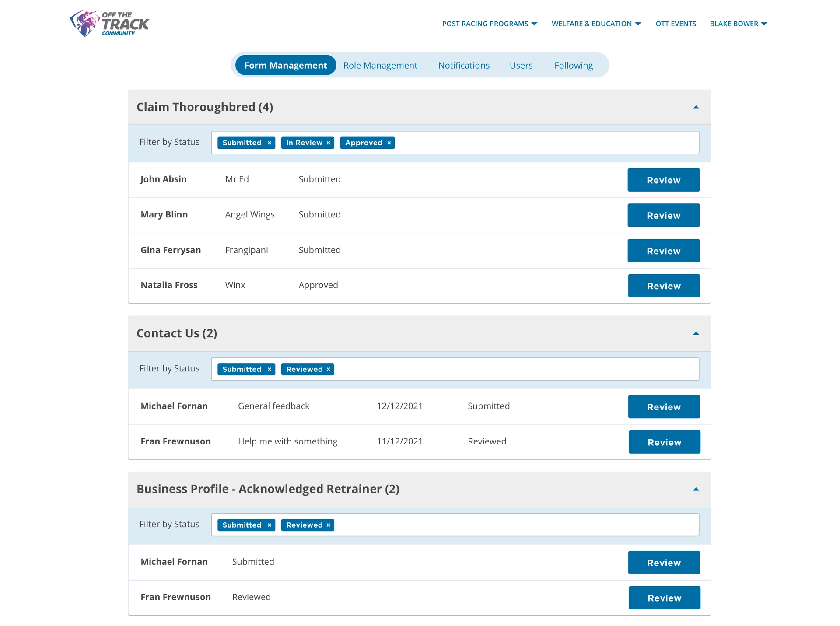
Task: Switch to the Notifications tab
Action: click(x=464, y=65)
